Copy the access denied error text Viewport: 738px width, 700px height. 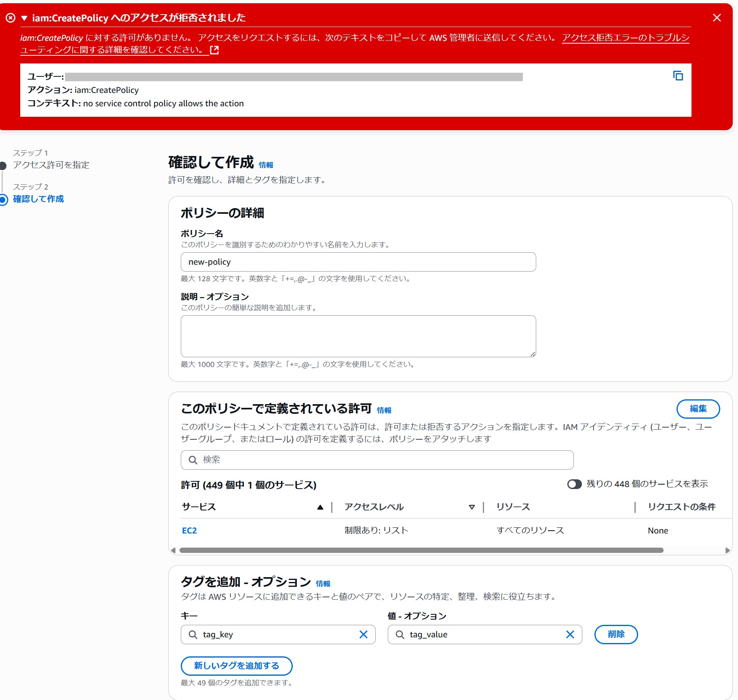pyautogui.click(x=678, y=76)
